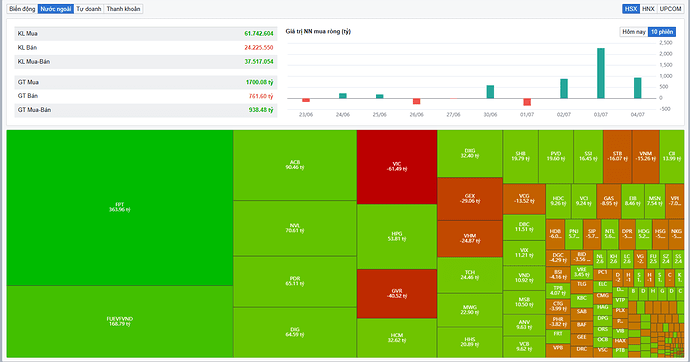Image resolution: width=690 pixels, height=362 pixels.
Task: Click the red 01/07 negative bar
Action: 527,102
